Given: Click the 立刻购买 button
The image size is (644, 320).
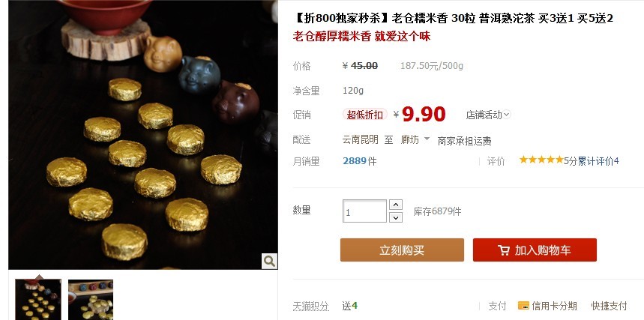Looking at the screenshot, I should [402, 250].
